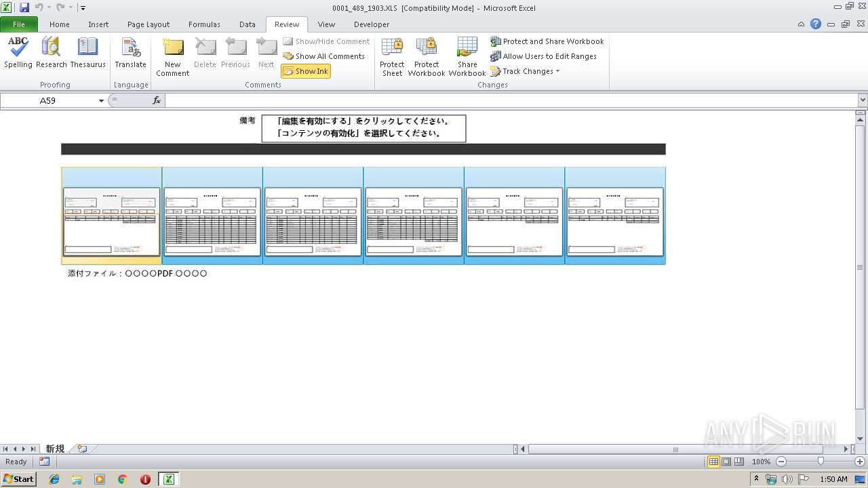
Task: Switch to the Home tab
Action: (x=60, y=24)
